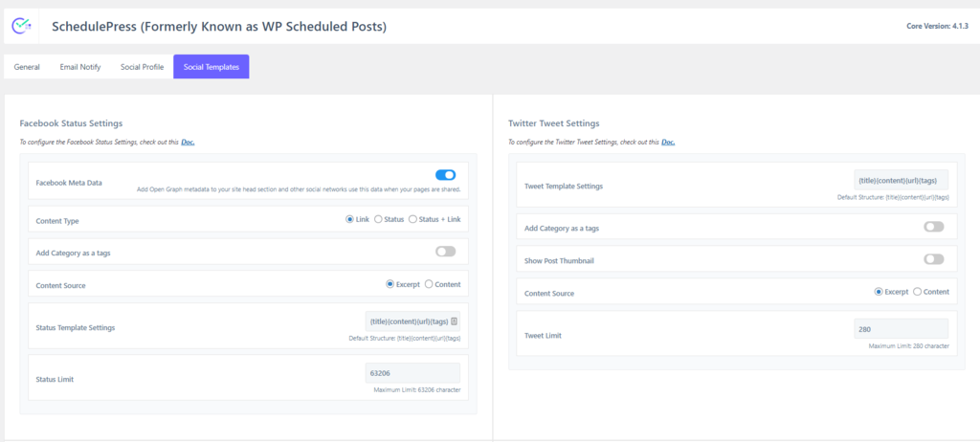This screenshot has height=442, width=980.
Task: Open the Twitter Tweet Settings Doc link
Action: pos(667,143)
